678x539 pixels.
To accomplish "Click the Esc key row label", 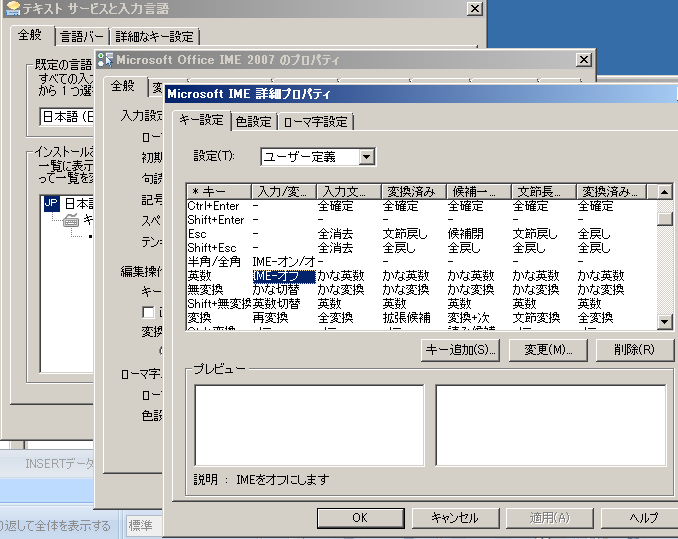I will [x=197, y=234].
